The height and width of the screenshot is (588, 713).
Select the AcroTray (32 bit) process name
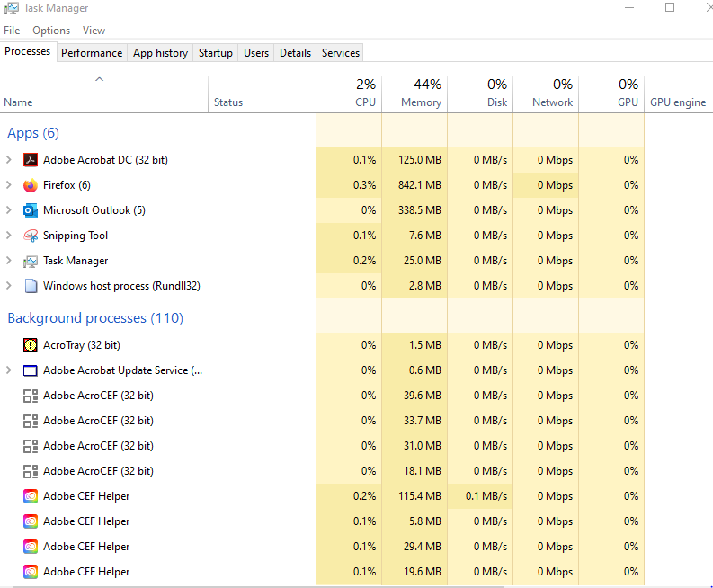point(82,345)
